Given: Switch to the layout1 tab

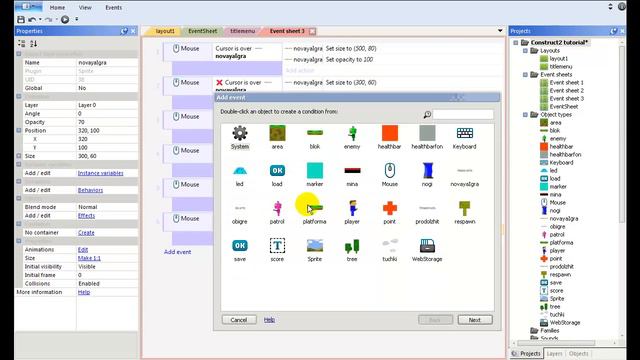Looking at the screenshot, I should coord(165,31).
